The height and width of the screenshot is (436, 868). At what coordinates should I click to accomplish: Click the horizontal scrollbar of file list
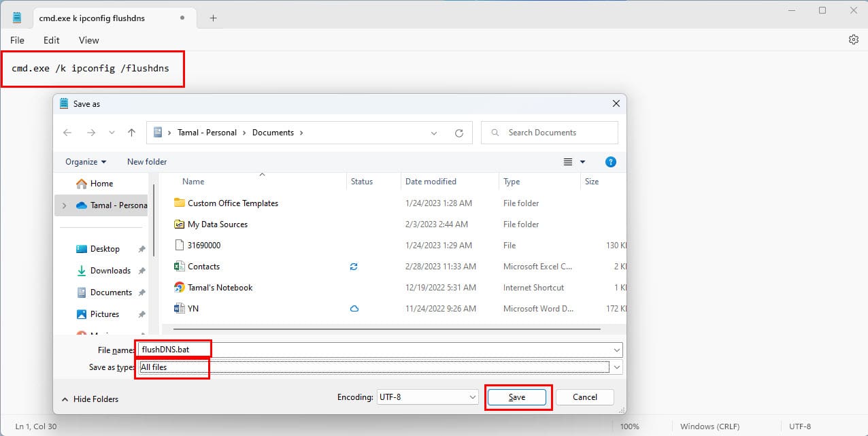(388, 329)
